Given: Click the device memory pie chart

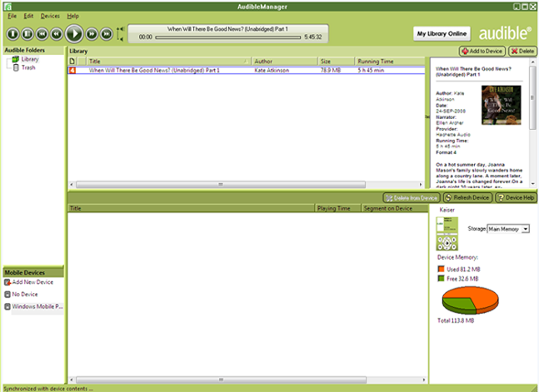Looking at the screenshot, I should pyautogui.click(x=470, y=300).
